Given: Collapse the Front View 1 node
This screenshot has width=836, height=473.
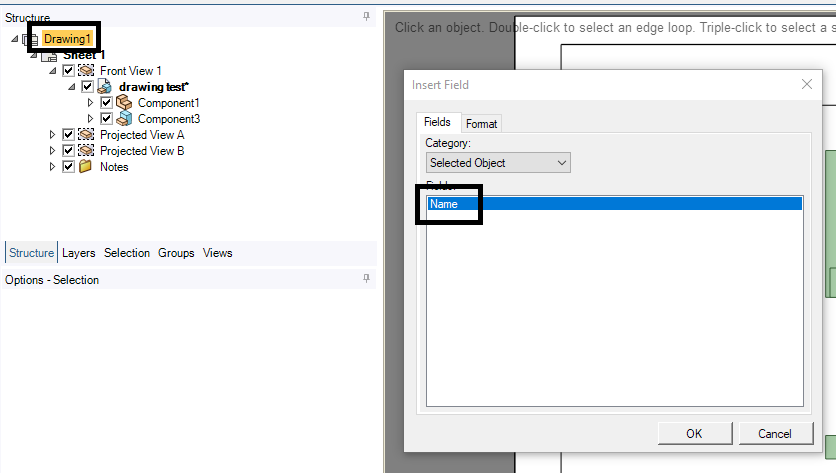Looking at the screenshot, I should 53,71.
